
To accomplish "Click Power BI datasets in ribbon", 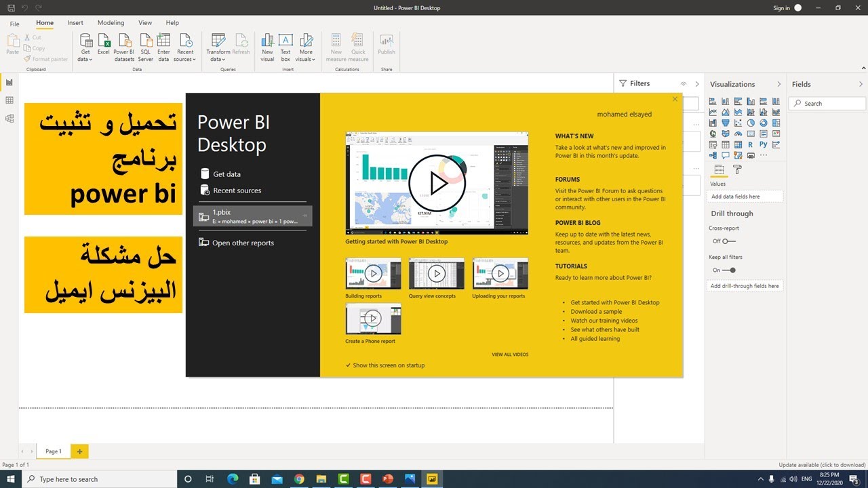I will point(124,47).
